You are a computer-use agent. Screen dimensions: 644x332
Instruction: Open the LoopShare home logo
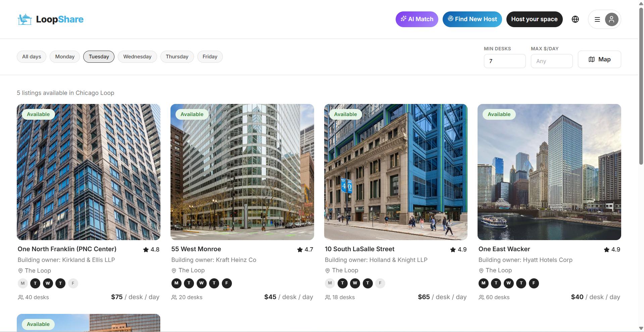point(50,19)
